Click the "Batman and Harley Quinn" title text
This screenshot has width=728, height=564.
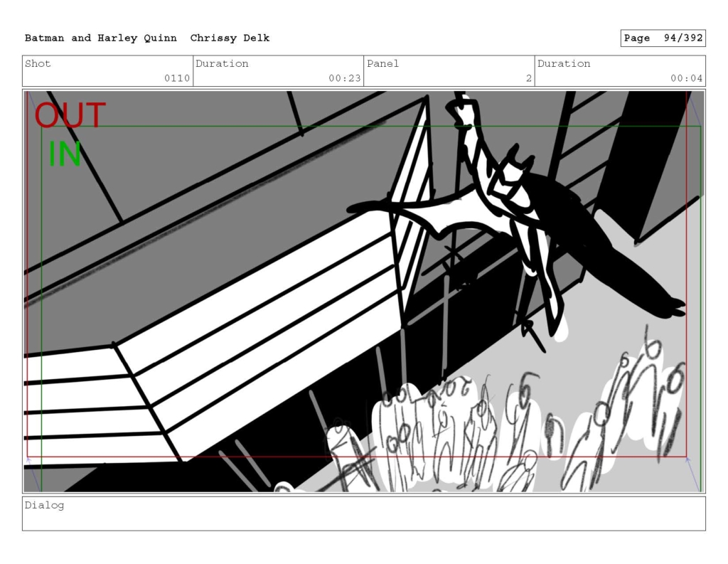coord(101,38)
